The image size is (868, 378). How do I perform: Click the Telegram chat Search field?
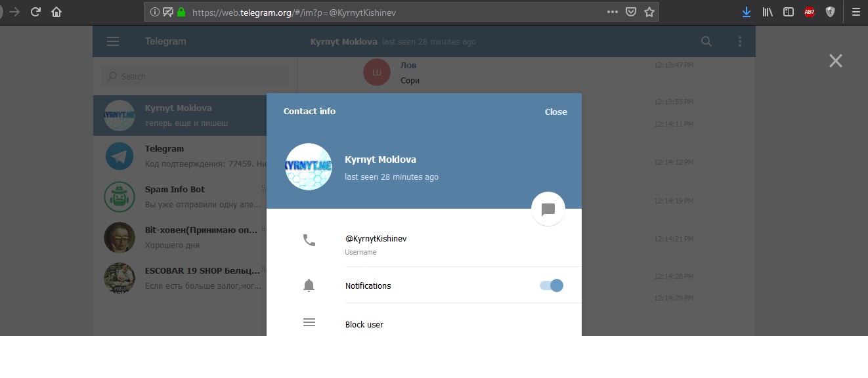(x=196, y=76)
